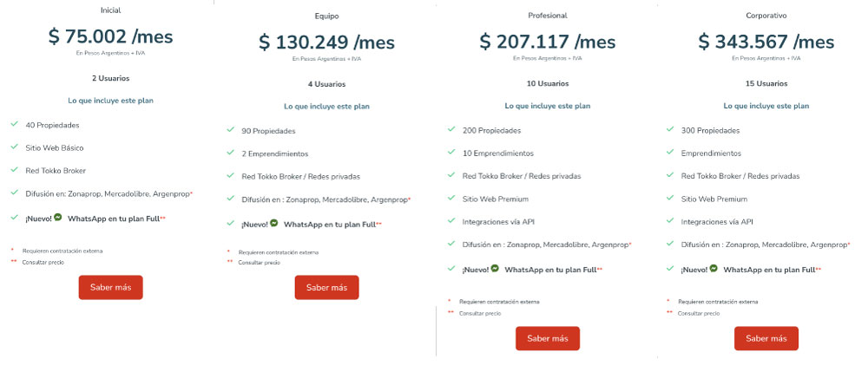The width and height of the screenshot is (868, 372).
Task: Click the 15 Usuarios label
Action: tap(766, 83)
